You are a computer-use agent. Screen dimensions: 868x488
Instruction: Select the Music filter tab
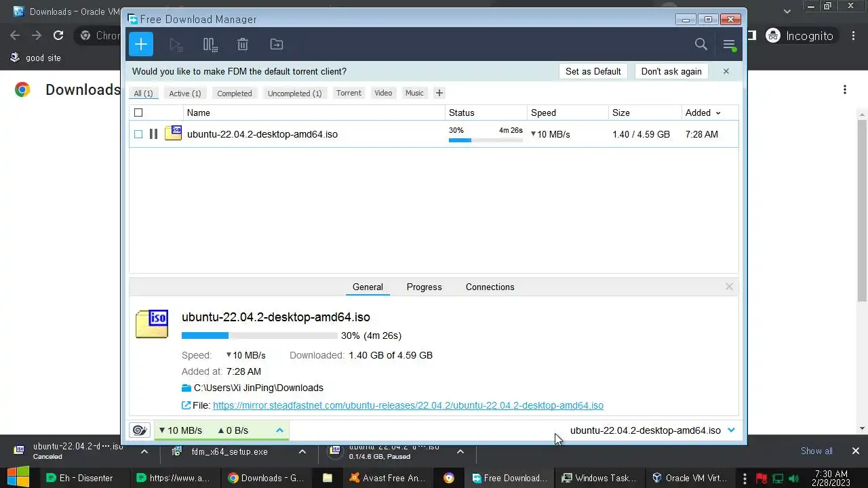click(x=414, y=93)
